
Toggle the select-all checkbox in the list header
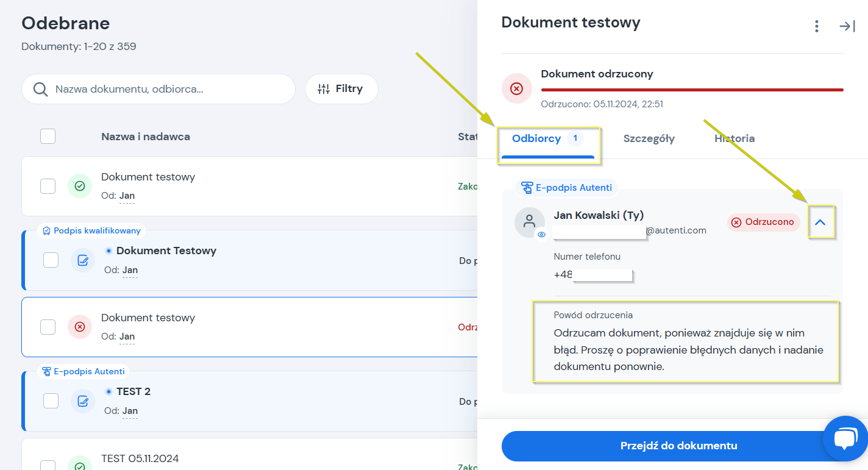tap(48, 137)
